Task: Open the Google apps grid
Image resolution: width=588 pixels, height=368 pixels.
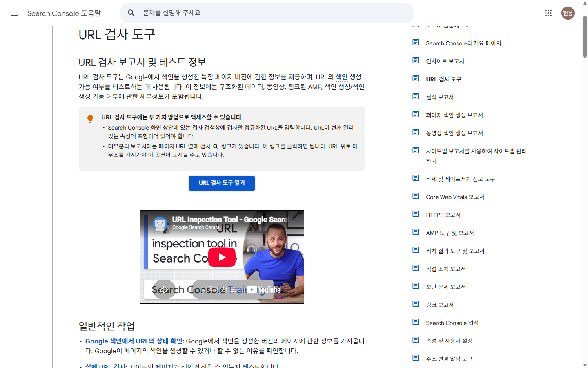Action: 548,13
